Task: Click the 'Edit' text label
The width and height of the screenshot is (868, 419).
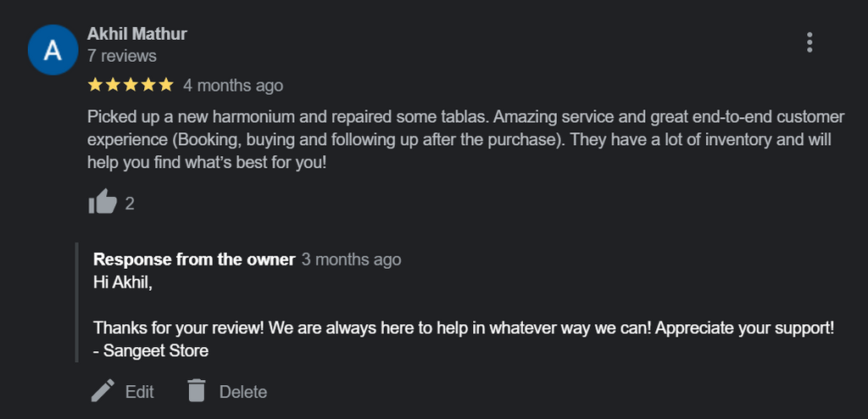Action: point(140,392)
